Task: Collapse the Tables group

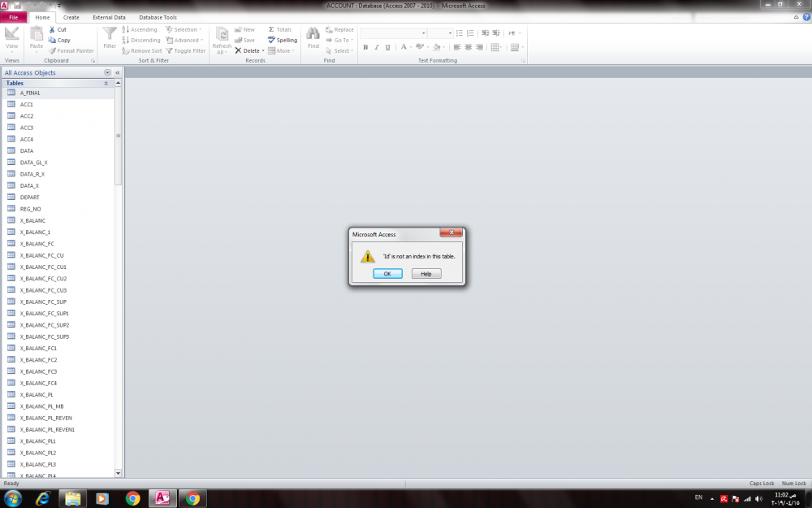Action: tap(106, 83)
